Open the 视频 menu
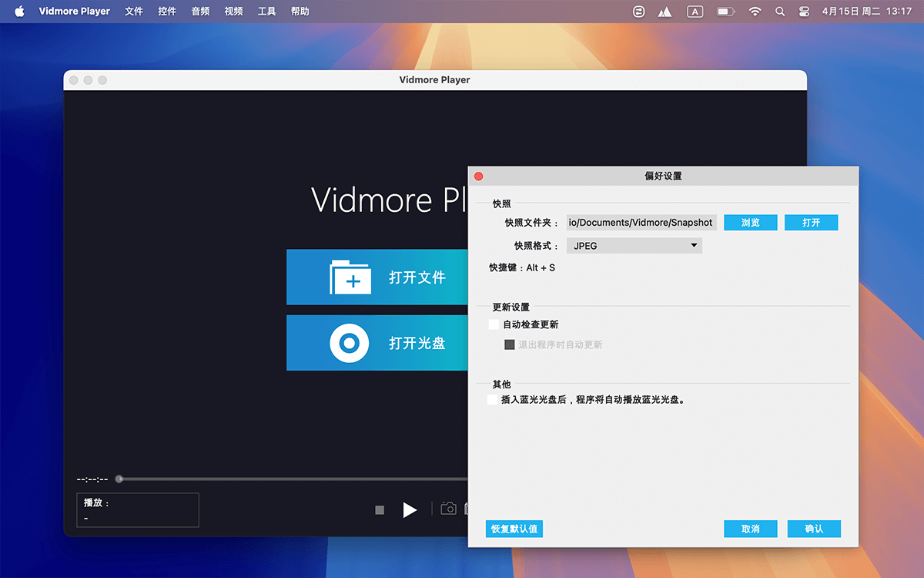 pos(233,12)
